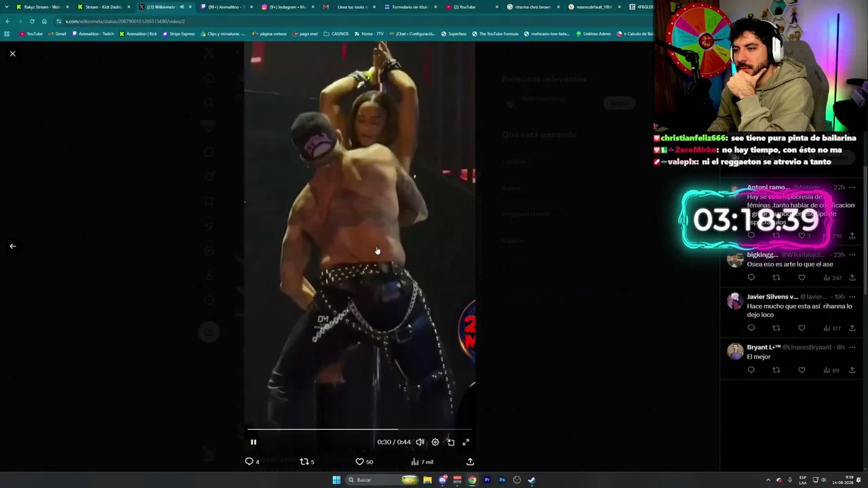The image size is (868, 488).
Task: View post analytics showing 7 mil
Action: pos(422,462)
